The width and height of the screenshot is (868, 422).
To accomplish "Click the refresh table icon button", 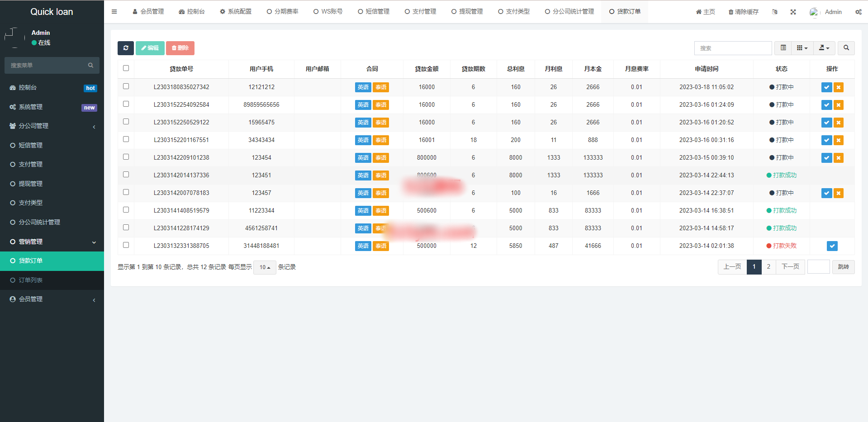I will tap(125, 48).
